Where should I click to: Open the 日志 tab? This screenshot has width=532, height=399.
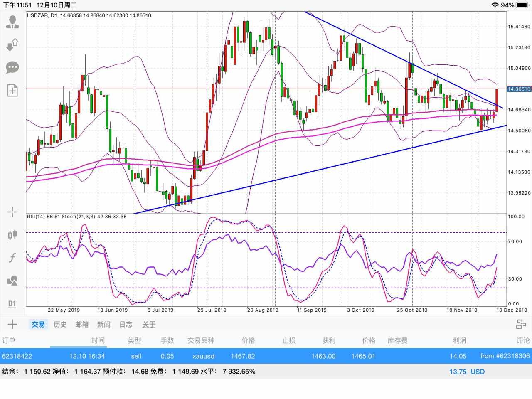click(x=126, y=324)
